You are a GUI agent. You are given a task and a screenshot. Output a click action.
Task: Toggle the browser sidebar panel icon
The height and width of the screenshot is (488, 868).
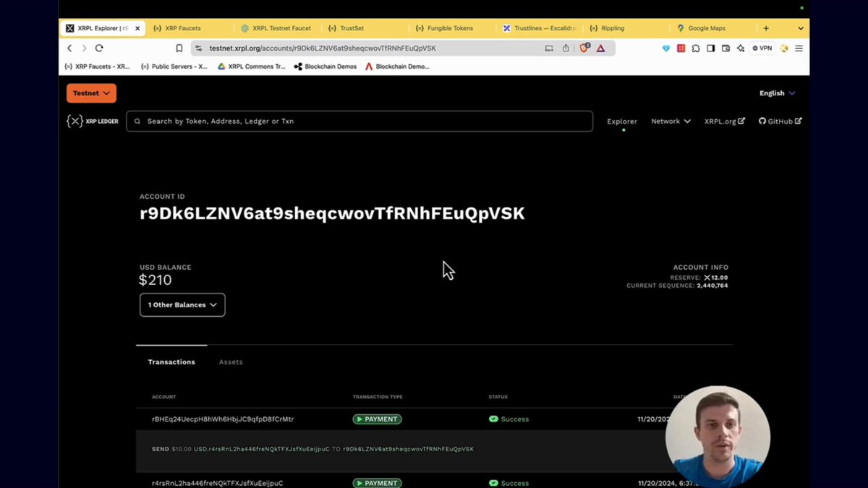pyautogui.click(x=710, y=48)
